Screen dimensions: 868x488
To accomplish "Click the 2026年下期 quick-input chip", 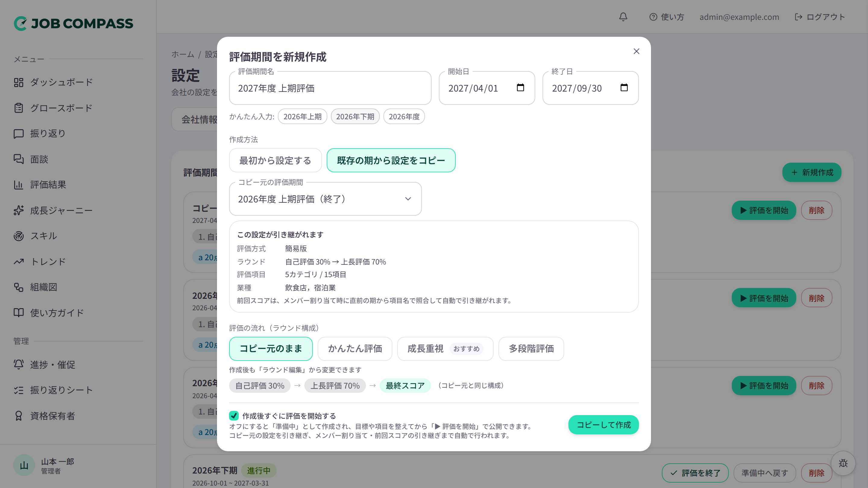I will click(x=355, y=117).
